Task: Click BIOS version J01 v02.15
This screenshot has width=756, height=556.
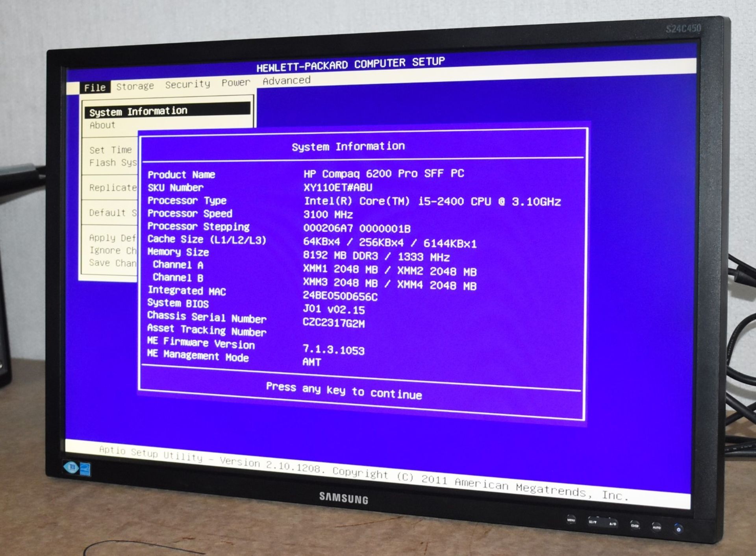Action: click(x=334, y=310)
